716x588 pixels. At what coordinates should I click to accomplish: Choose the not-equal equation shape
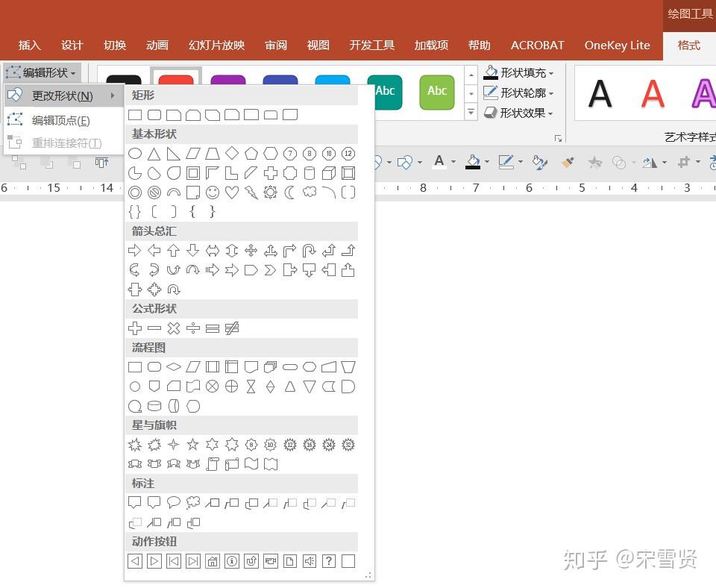point(232,328)
